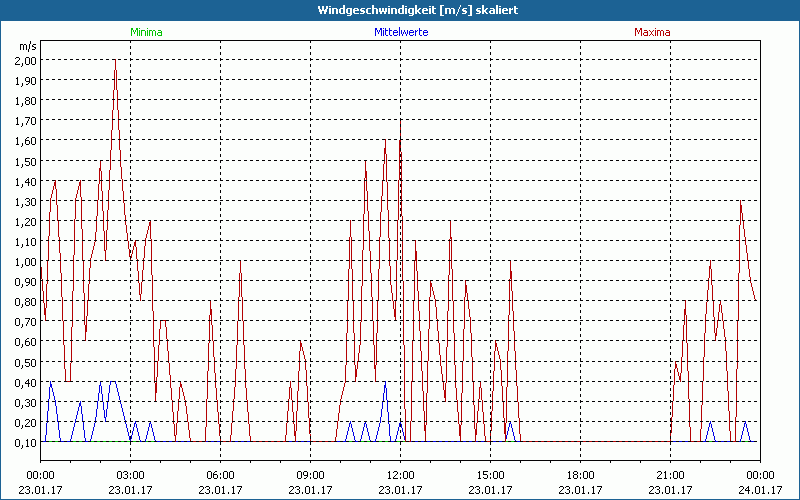Click the 15:00 time axis label
This screenshot has width=800, height=500.
click(x=490, y=475)
